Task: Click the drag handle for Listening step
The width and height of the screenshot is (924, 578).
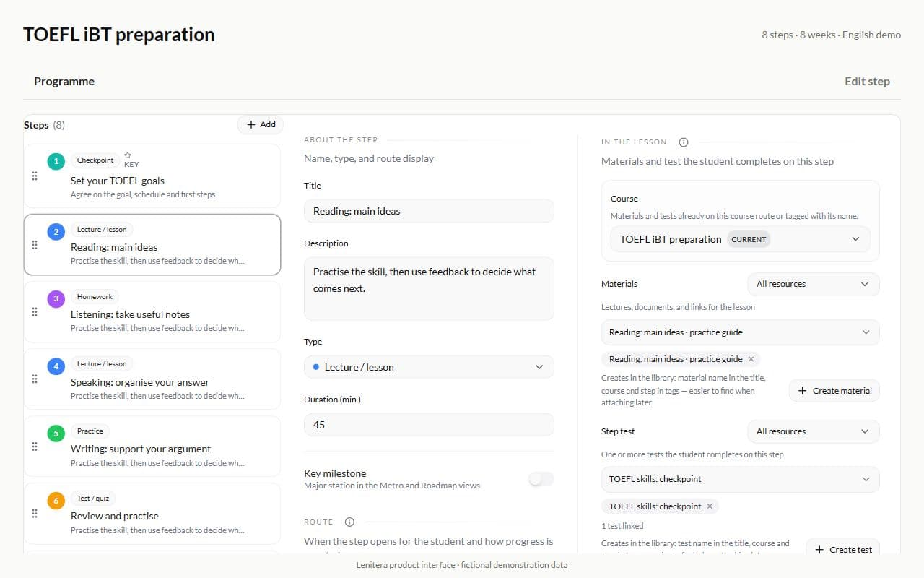Action: pyautogui.click(x=35, y=311)
